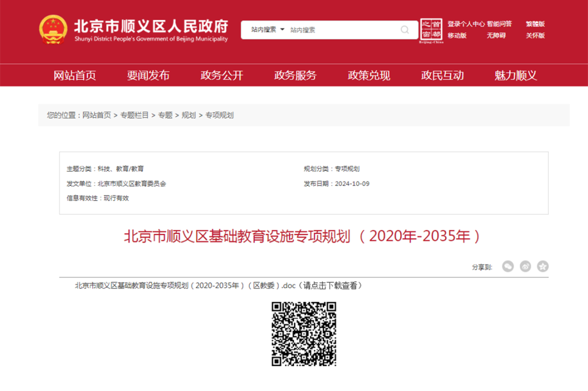Open the 网站首页 navigation item

(75, 75)
